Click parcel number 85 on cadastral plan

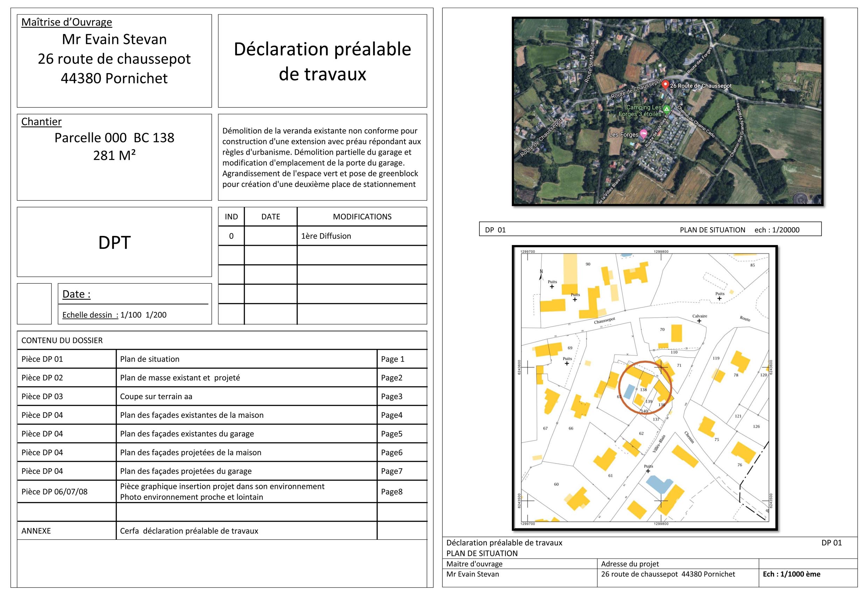coord(753,265)
